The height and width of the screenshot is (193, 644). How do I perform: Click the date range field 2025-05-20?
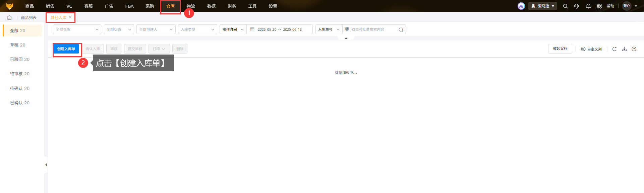pyautogui.click(x=267, y=29)
